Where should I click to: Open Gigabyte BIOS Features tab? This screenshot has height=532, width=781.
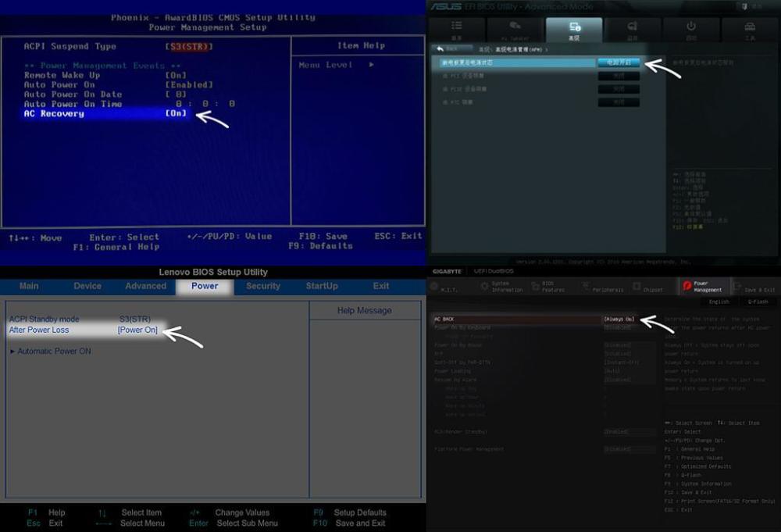(x=548, y=287)
